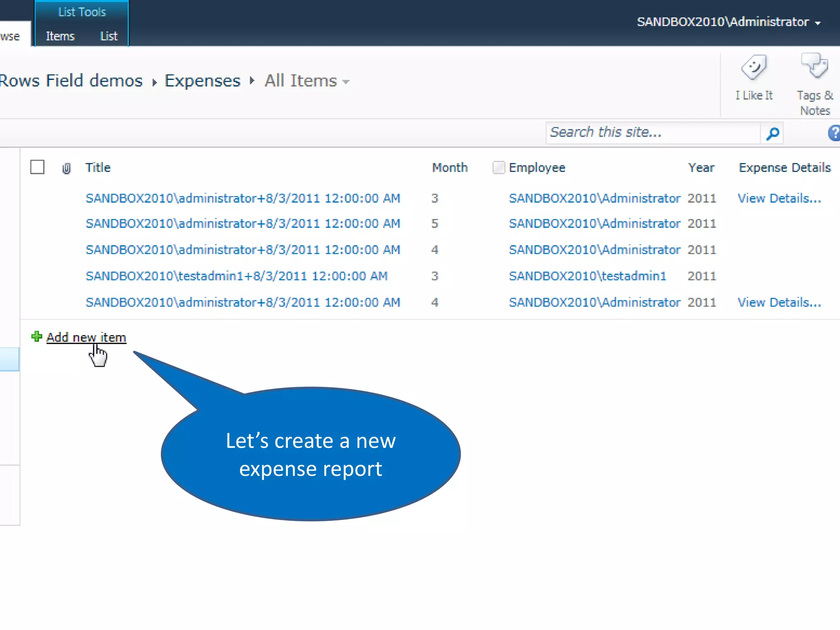The width and height of the screenshot is (840, 630).
Task: Open the help question mark icon
Action: click(834, 133)
